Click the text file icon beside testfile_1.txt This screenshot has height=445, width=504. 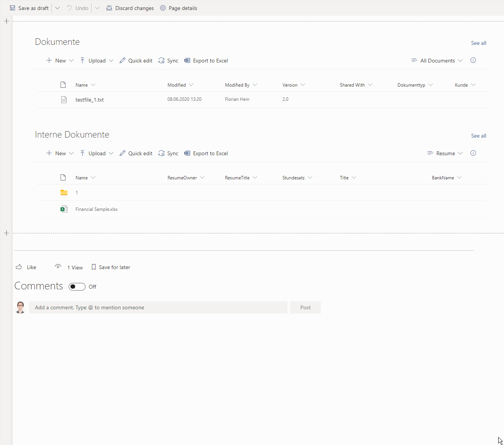[64, 100]
